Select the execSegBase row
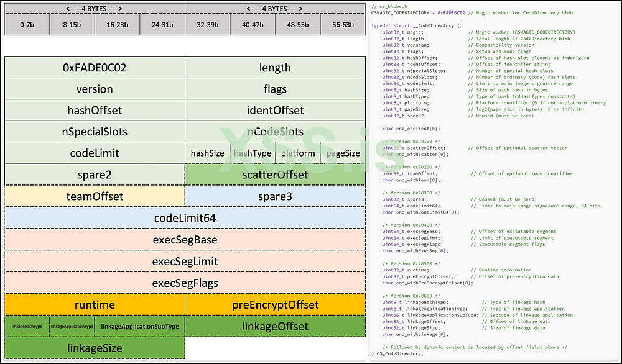This screenshot has height=364, width=622. tap(184, 240)
